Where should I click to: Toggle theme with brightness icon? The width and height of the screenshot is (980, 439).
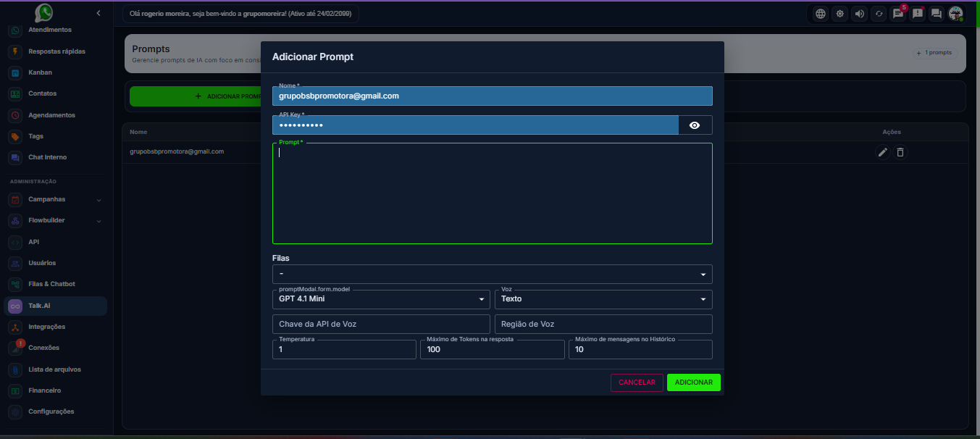(839, 14)
